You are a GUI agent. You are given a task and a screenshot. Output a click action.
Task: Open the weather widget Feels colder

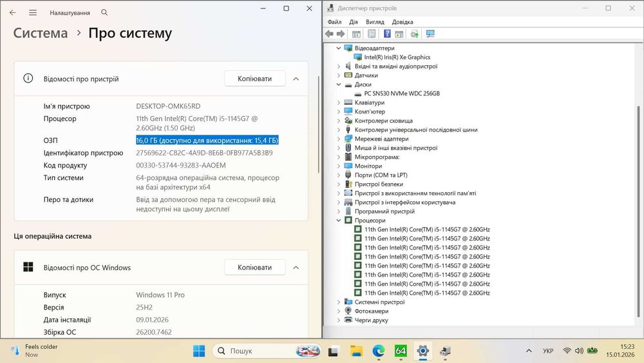tap(35, 351)
